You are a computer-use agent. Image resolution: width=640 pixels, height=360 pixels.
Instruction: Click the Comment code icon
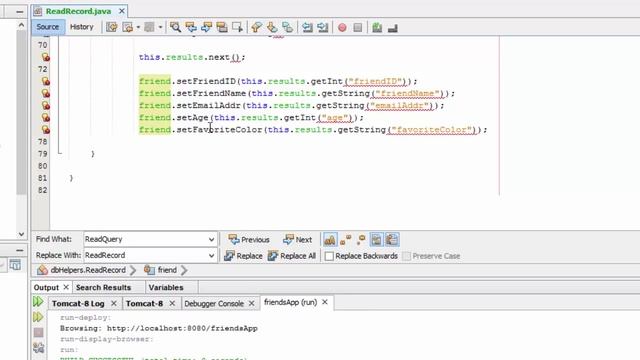pos(377,27)
